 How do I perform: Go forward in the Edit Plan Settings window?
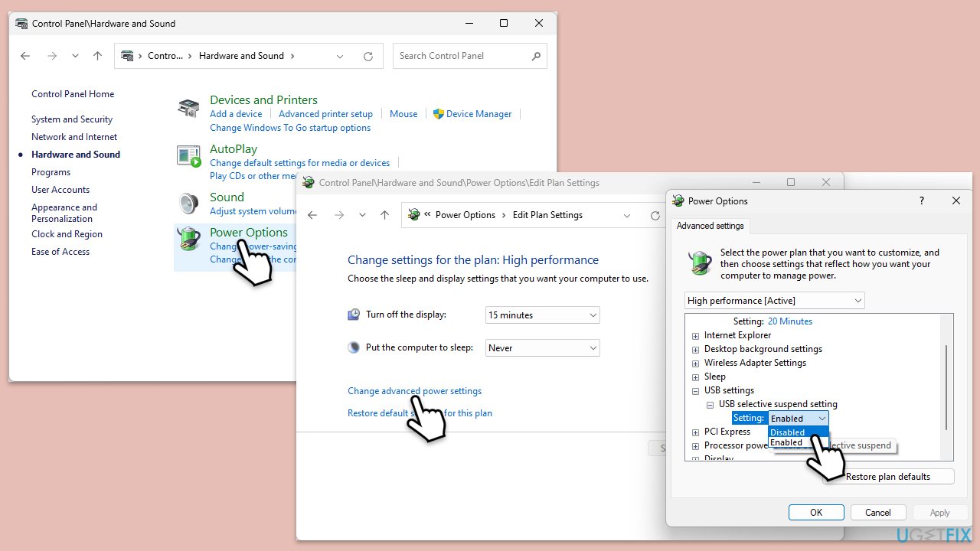coord(339,215)
